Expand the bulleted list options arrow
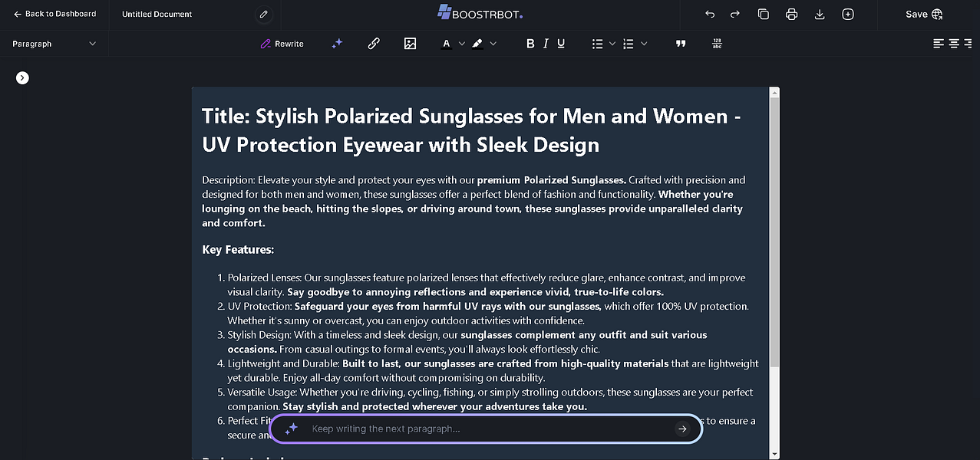980x460 pixels. [x=612, y=44]
